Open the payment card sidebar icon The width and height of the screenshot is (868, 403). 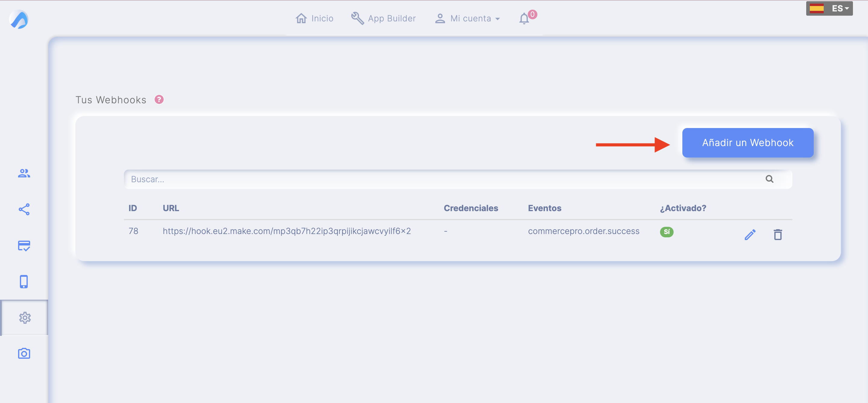point(24,245)
